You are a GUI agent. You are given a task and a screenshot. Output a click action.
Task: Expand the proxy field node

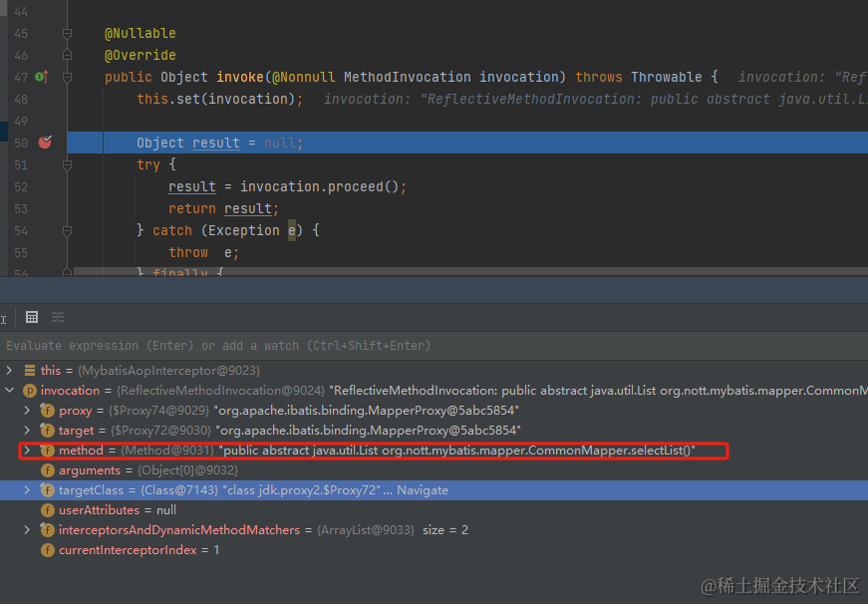[27, 411]
